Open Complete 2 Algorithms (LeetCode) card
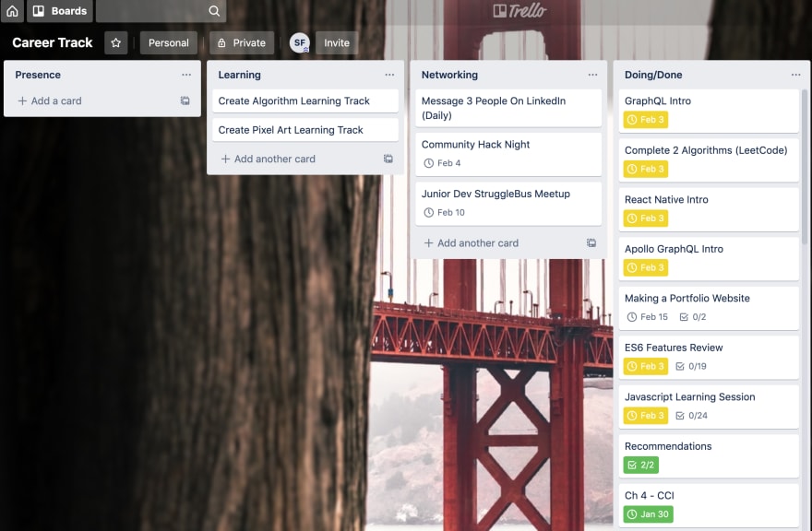812x531 pixels. click(709, 159)
